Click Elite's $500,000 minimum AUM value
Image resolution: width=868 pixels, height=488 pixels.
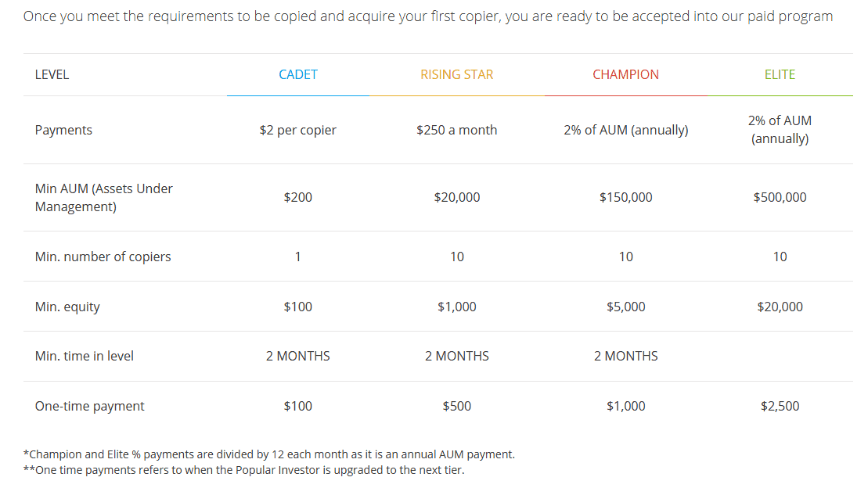(780, 198)
